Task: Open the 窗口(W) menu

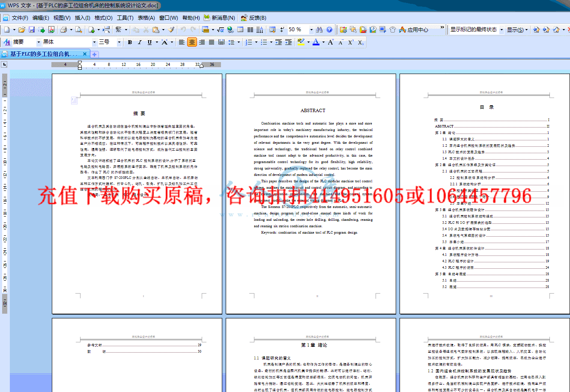Action: [x=168, y=18]
